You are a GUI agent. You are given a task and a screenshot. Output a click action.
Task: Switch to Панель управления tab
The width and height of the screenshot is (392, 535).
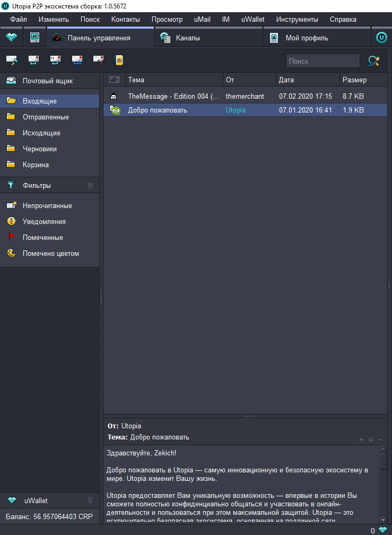point(100,38)
